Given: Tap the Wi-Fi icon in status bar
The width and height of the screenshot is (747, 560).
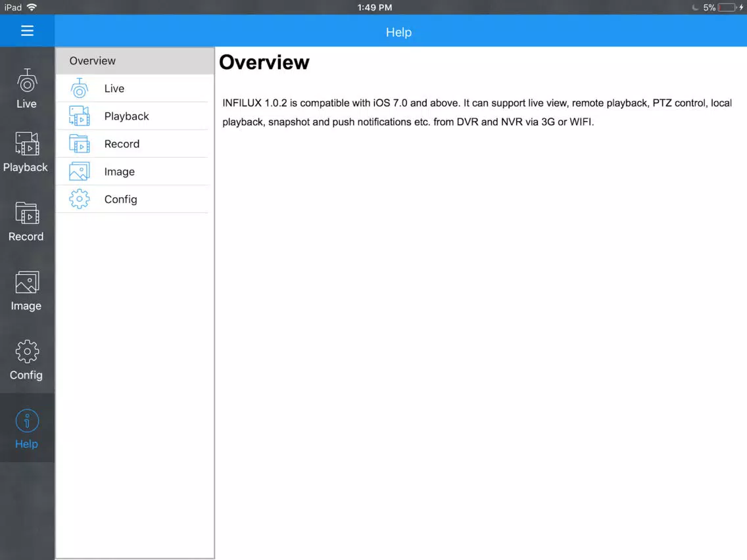Looking at the screenshot, I should (x=32, y=7).
